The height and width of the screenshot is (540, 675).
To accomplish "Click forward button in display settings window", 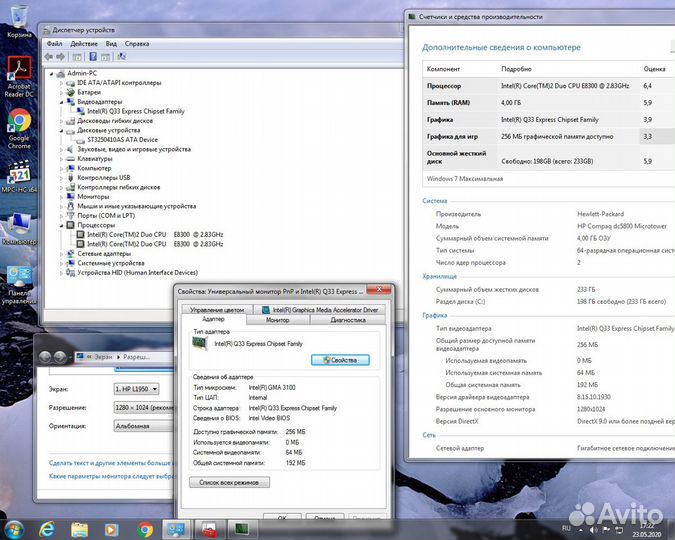I will (60, 357).
